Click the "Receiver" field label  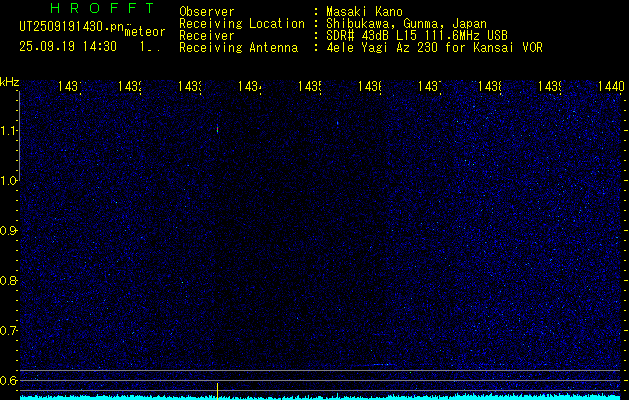point(207,36)
